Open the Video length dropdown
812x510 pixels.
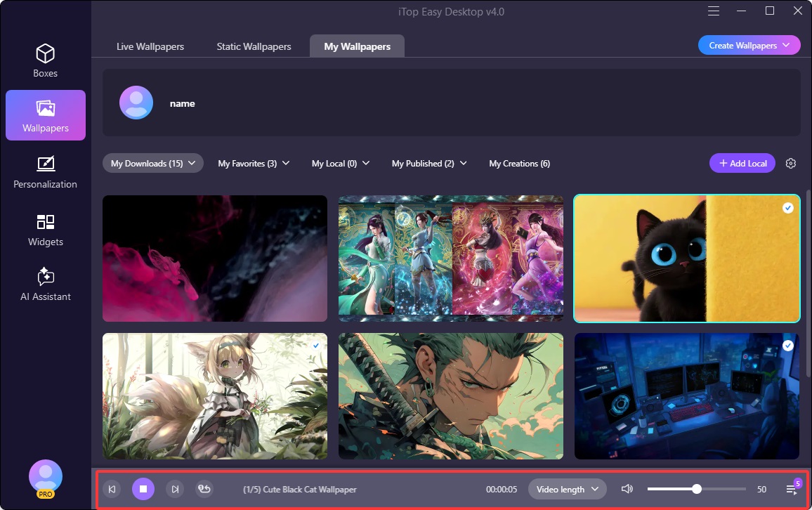pos(567,490)
